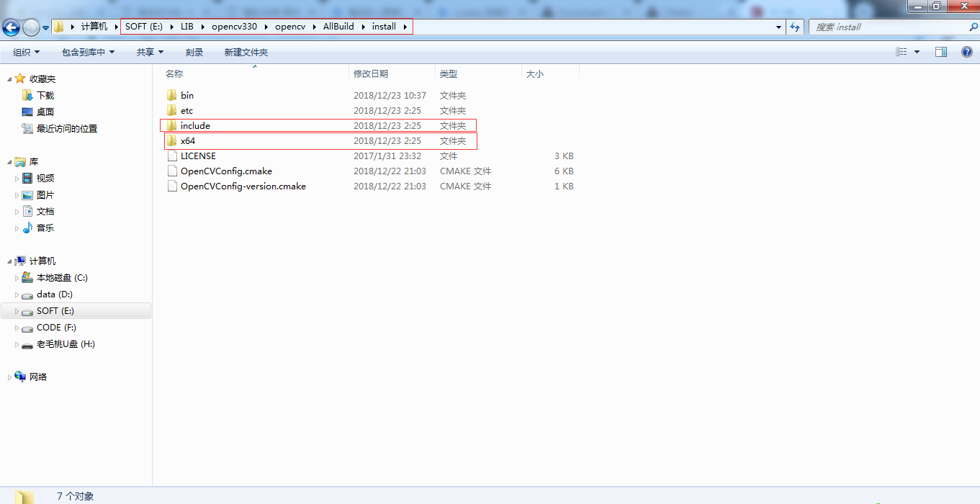The height and width of the screenshot is (504, 980).
Task: Open the views dropdown arrow
Action: pos(917,51)
